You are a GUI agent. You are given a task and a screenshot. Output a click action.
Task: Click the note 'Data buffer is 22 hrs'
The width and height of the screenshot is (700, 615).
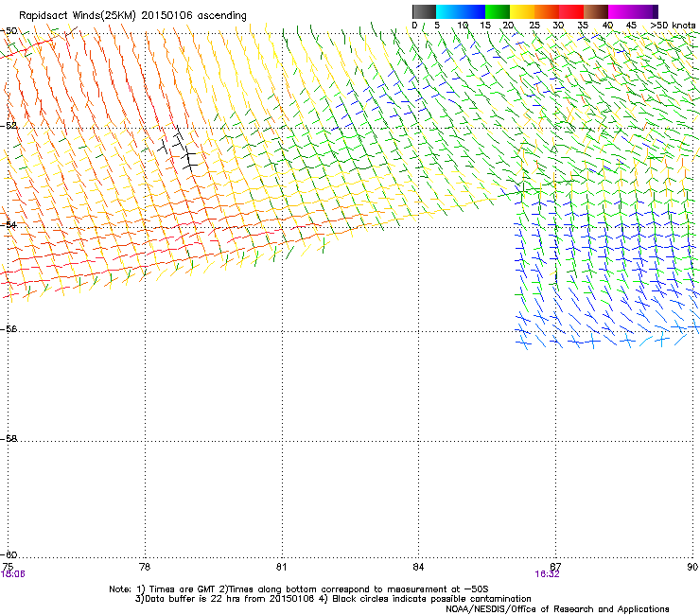[x=190, y=599]
